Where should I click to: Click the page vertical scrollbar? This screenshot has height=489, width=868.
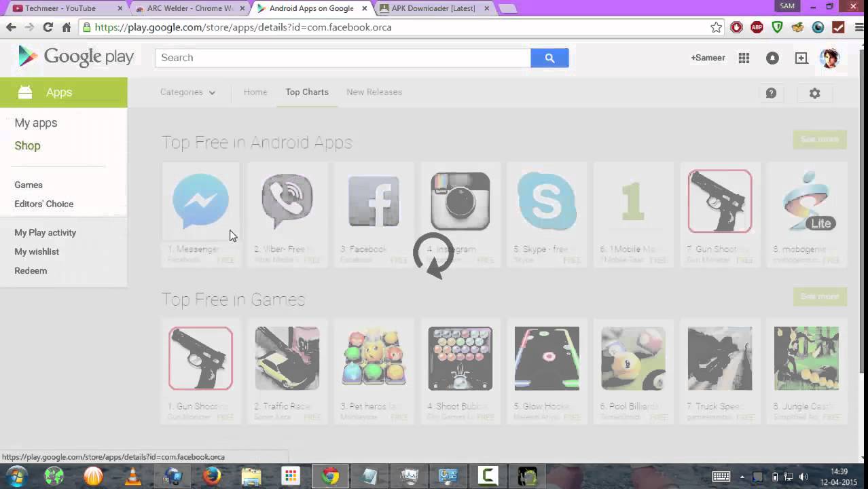[x=863, y=211]
